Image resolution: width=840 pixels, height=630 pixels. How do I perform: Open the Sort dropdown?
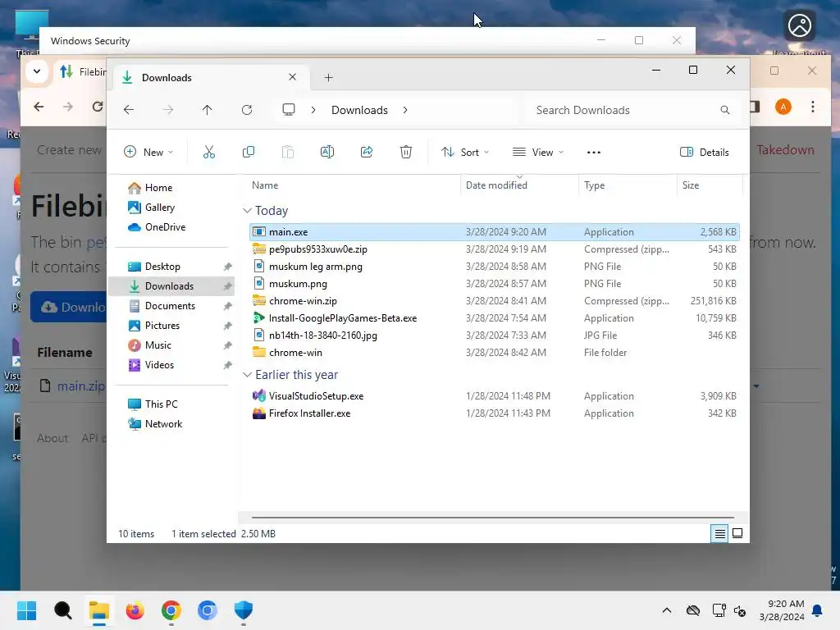pyautogui.click(x=464, y=152)
